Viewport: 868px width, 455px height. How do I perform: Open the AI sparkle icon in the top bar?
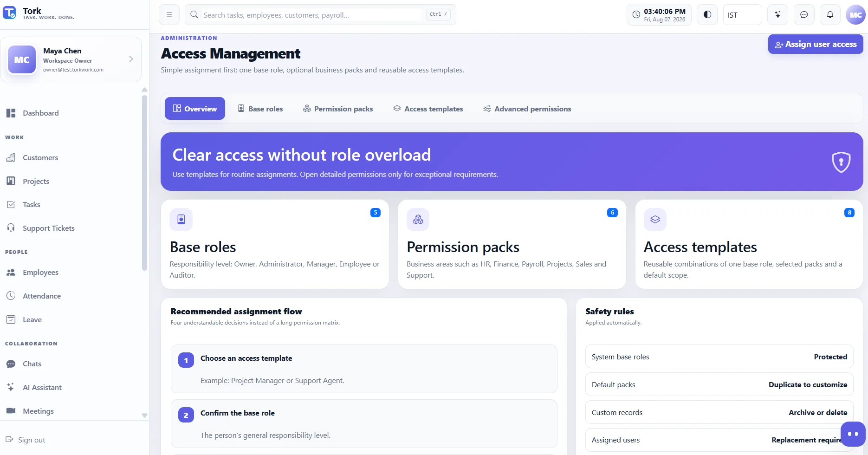point(777,14)
